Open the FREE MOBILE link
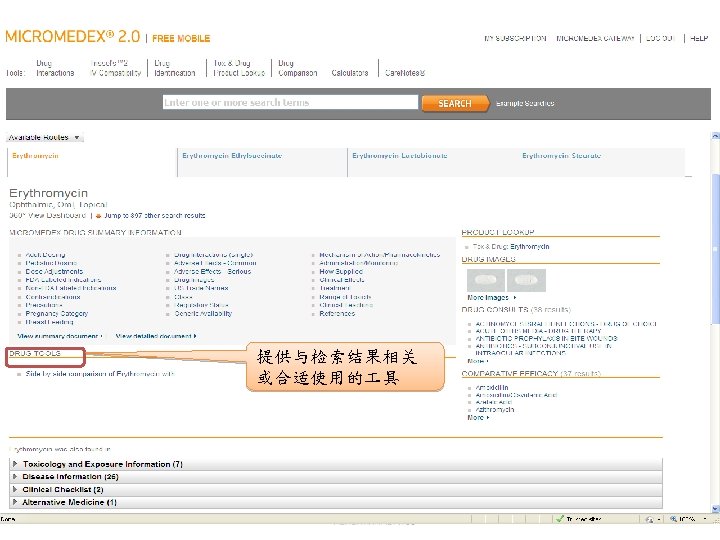720x540 pixels. [x=181, y=39]
